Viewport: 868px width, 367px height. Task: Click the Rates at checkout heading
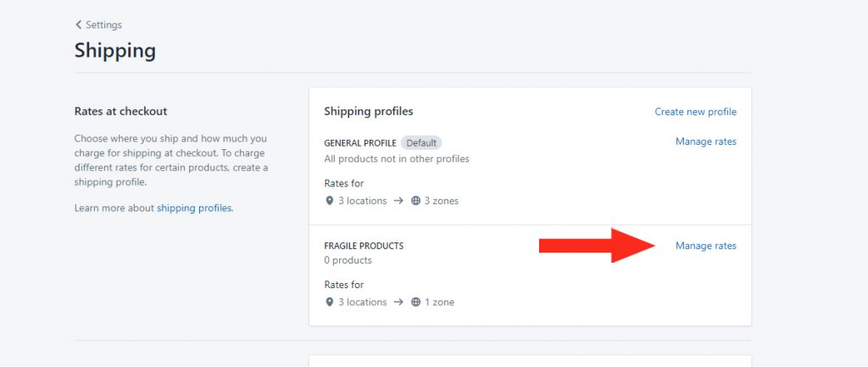[120, 111]
